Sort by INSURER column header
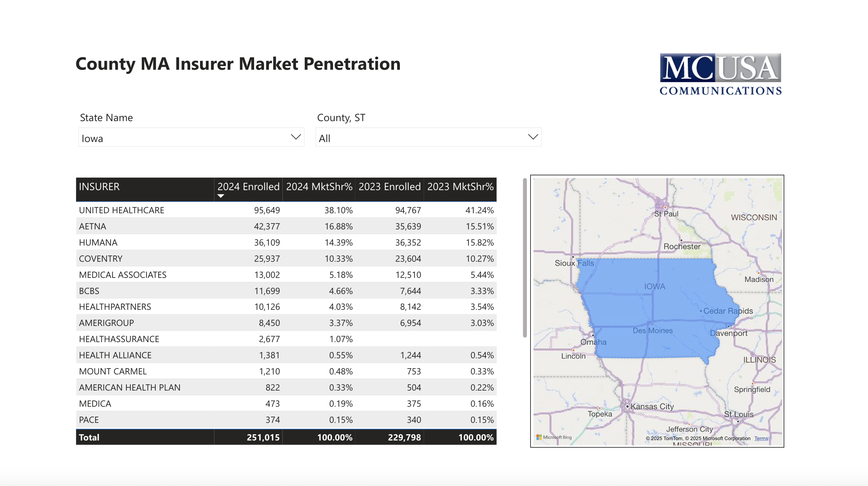The image size is (868, 486). click(145, 189)
